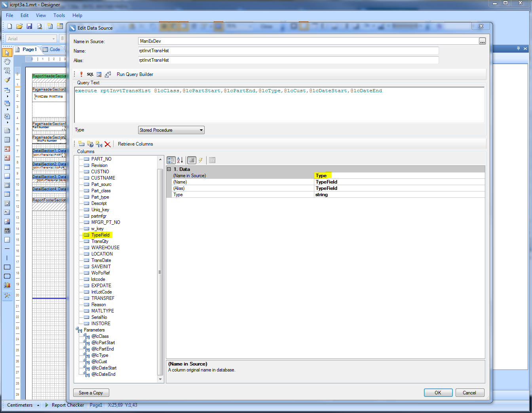Click columns tree scrollbar down arrow

(x=160, y=379)
